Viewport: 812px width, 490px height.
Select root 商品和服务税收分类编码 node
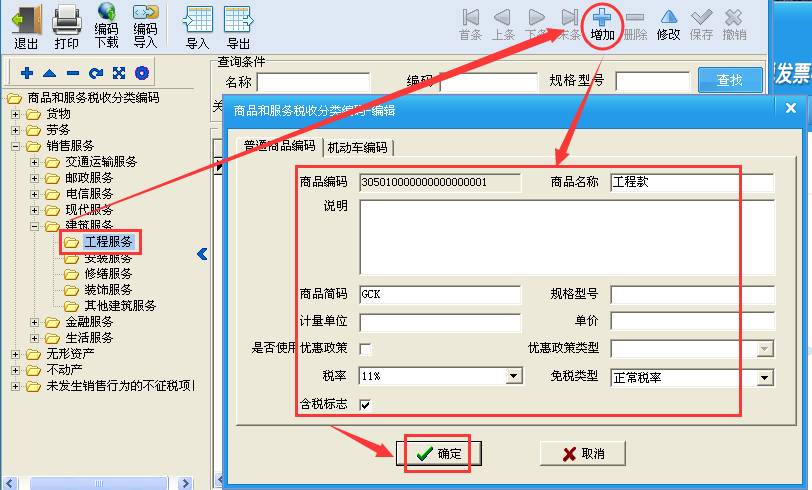93,98
